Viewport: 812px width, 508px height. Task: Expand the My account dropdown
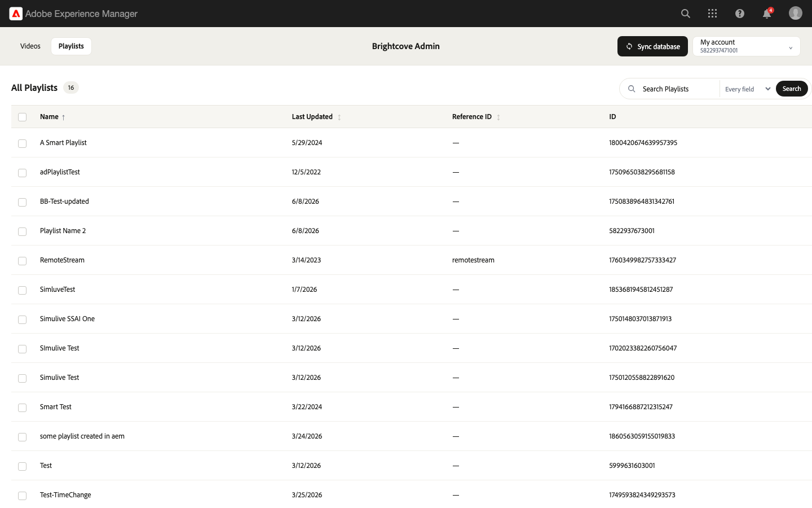click(x=747, y=46)
